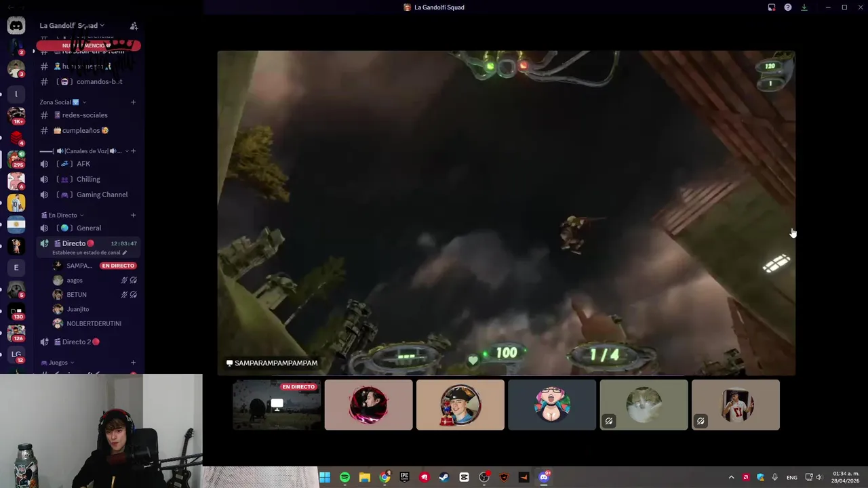This screenshot has height=488, width=868.
Task: Open the Discord help question mark icon
Action: [x=788, y=7]
